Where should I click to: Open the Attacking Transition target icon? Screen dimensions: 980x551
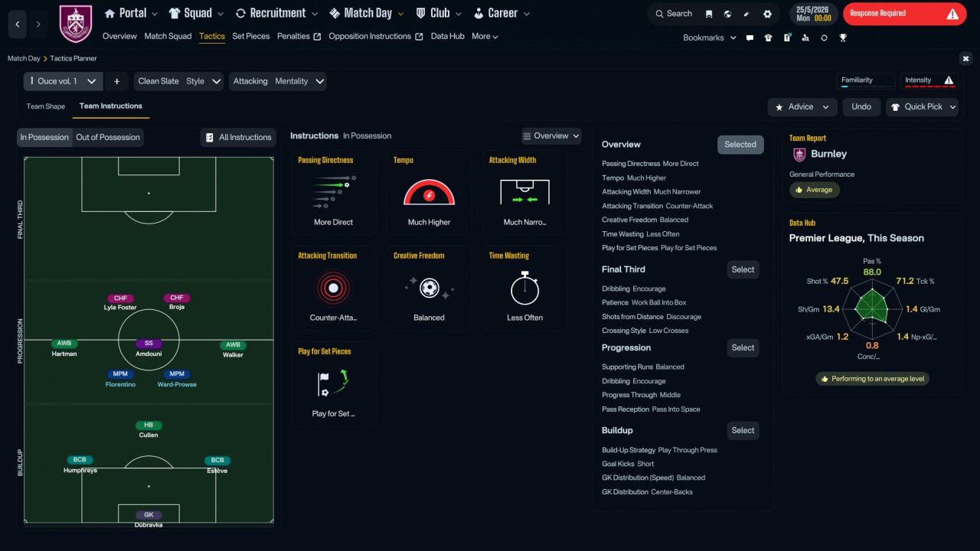[x=333, y=289]
